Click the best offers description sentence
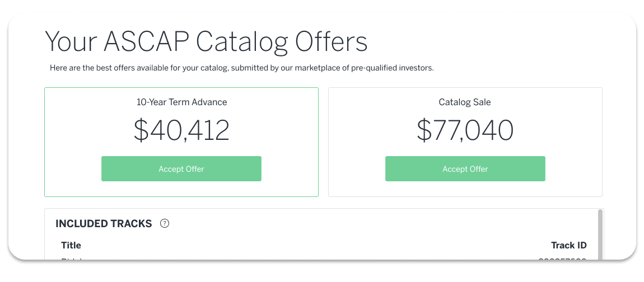The height and width of the screenshot is (282, 644). pyautogui.click(x=241, y=68)
